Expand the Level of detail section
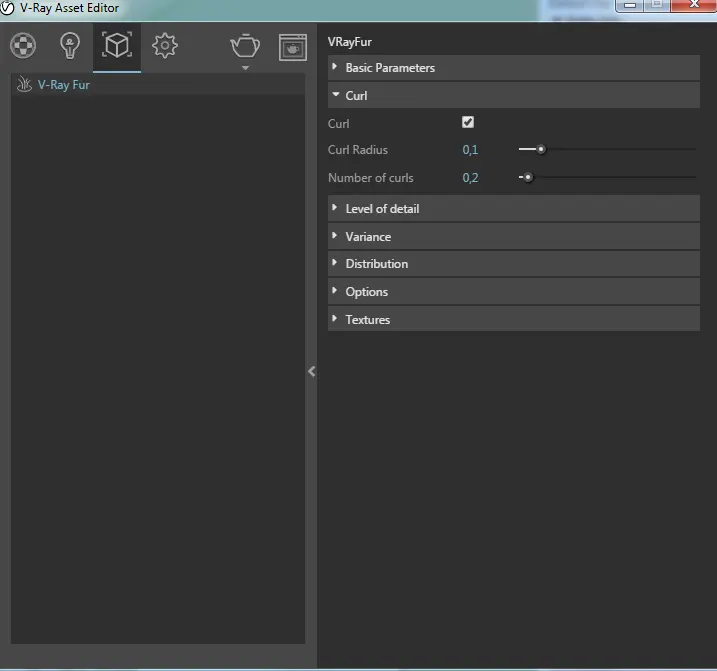 pos(382,209)
